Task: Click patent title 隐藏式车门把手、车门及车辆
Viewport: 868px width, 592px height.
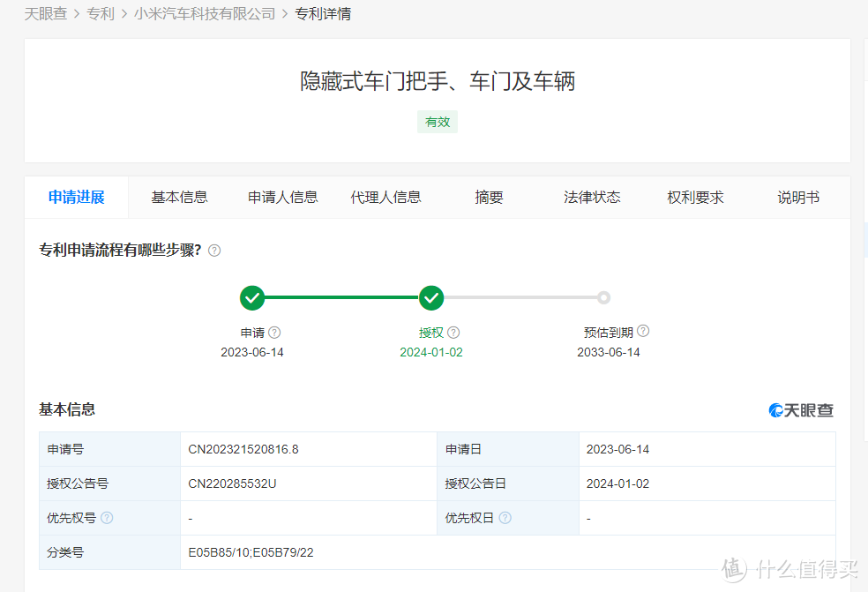Action: pyautogui.click(x=438, y=81)
